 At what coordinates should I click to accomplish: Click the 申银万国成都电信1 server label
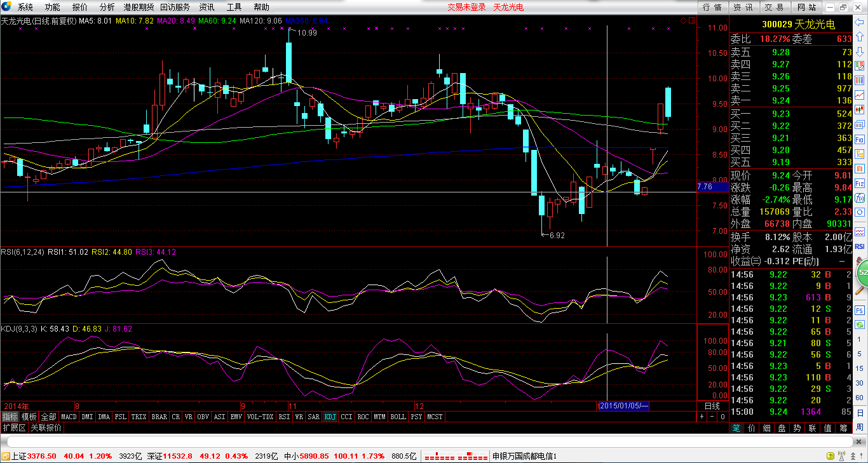click(525, 456)
